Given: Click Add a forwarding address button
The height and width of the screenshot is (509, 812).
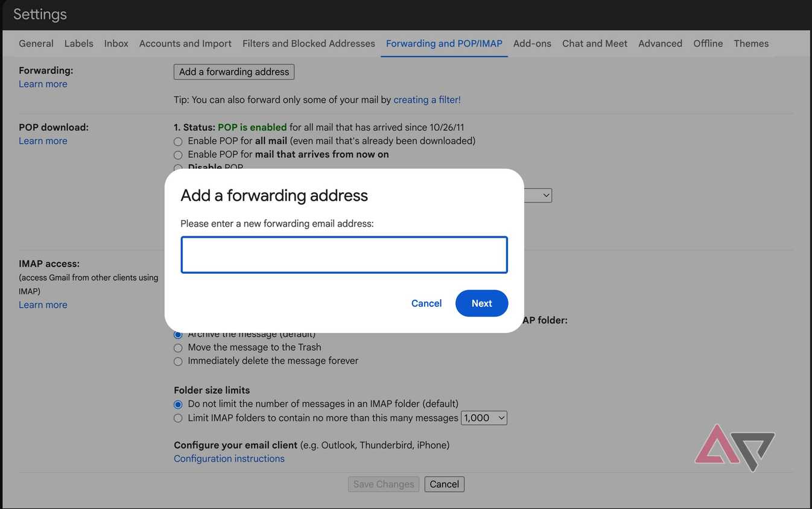Looking at the screenshot, I should [x=234, y=72].
